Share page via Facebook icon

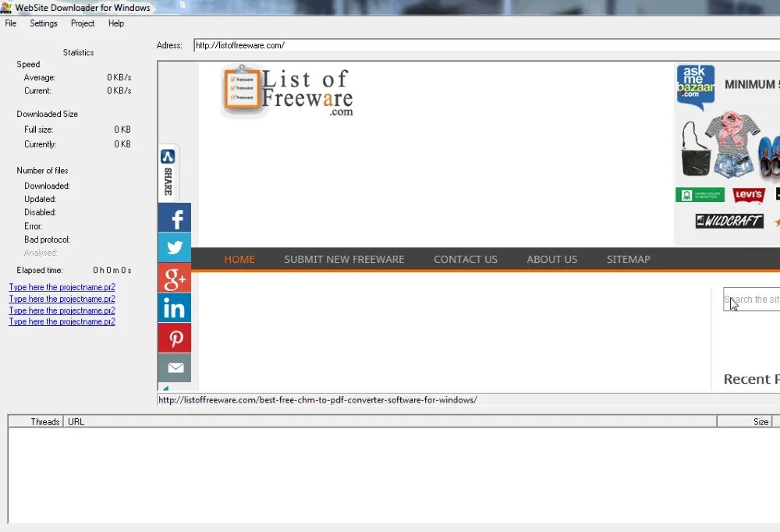pos(175,218)
